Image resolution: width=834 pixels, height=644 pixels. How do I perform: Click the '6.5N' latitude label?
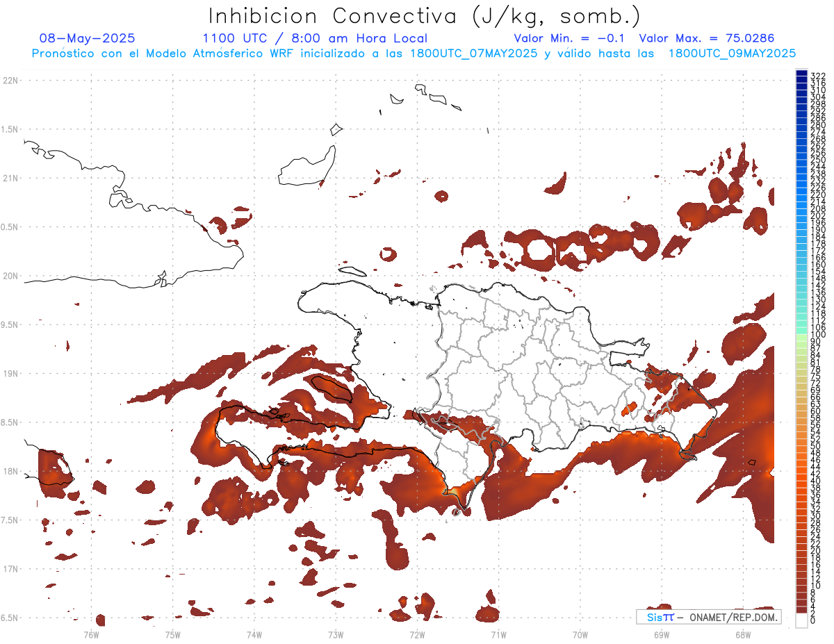tap(10, 618)
